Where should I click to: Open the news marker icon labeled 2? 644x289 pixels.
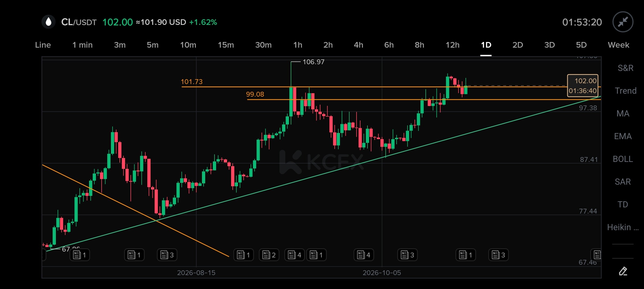(x=269, y=255)
